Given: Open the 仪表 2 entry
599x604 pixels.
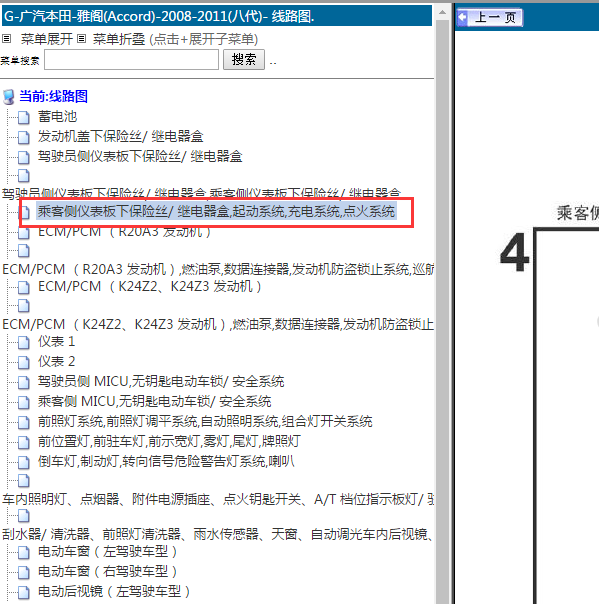Looking at the screenshot, I should [x=56, y=362].
